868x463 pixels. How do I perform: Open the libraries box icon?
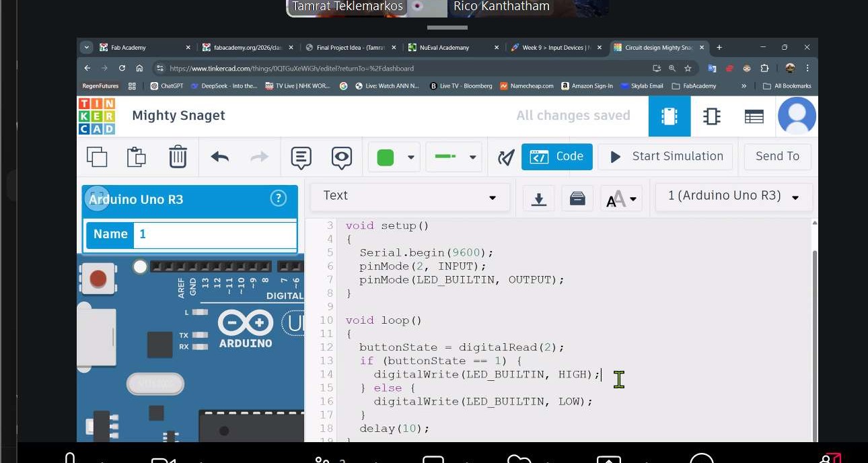pos(577,199)
